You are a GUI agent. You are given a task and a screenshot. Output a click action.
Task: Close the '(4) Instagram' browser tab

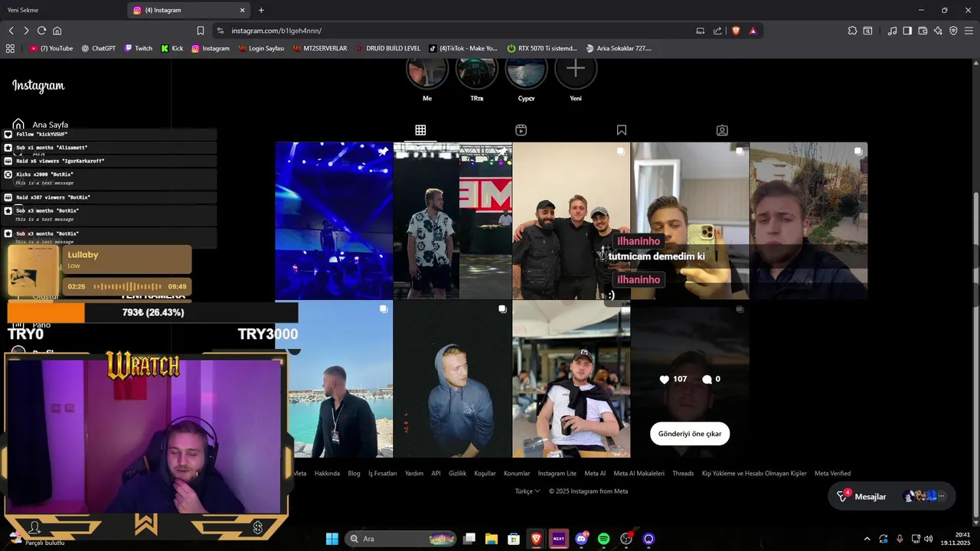click(x=243, y=10)
